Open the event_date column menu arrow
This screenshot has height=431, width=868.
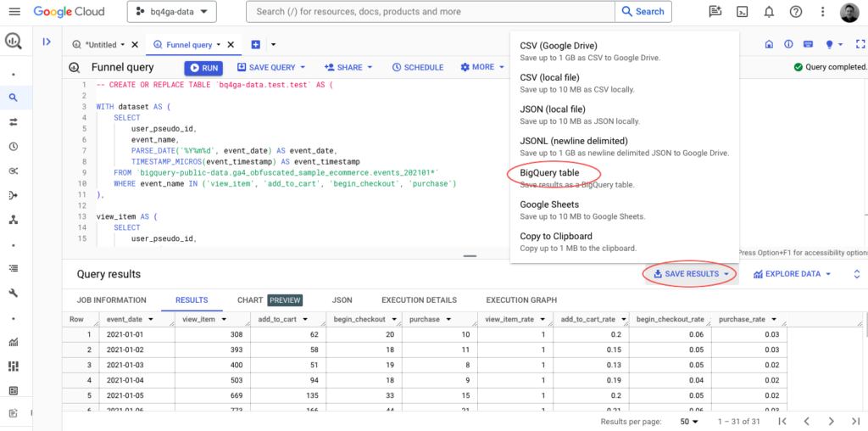[x=151, y=320]
